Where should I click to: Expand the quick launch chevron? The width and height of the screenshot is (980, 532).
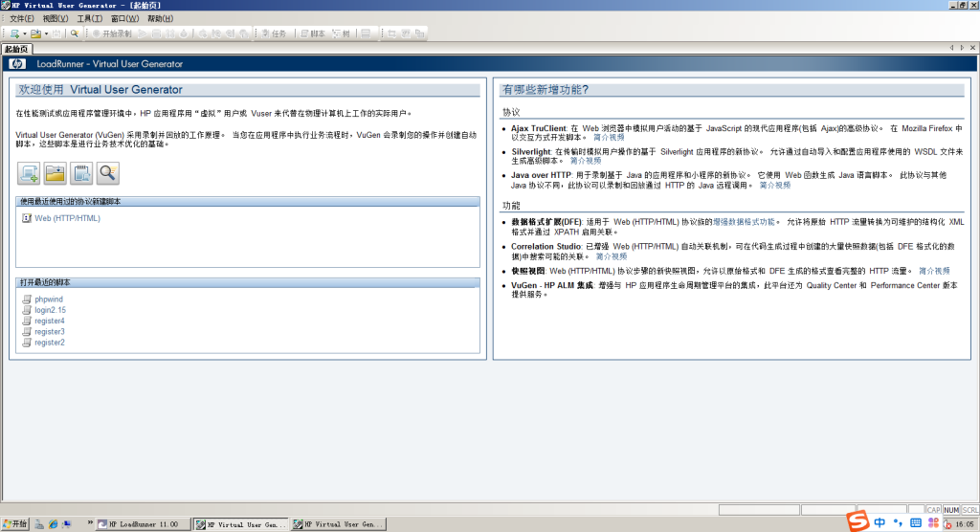tap(90, 522)
